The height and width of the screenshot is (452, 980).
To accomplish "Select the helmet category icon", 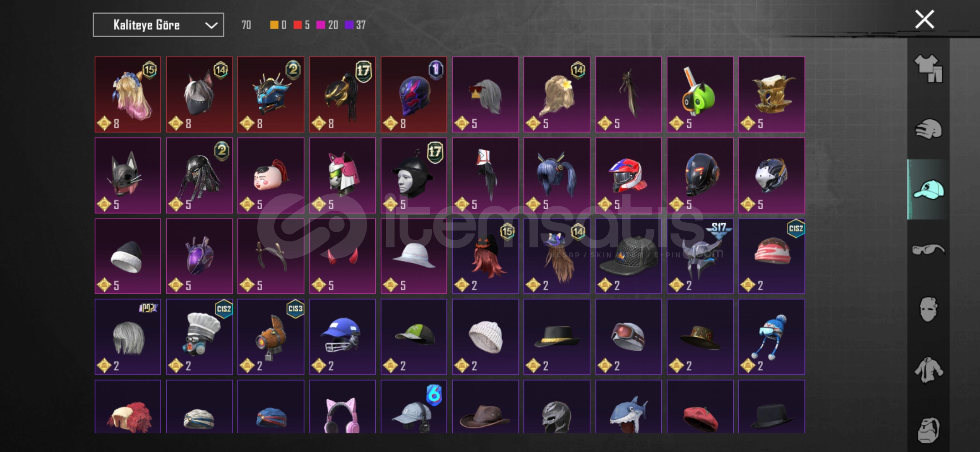I will [928, 129].
